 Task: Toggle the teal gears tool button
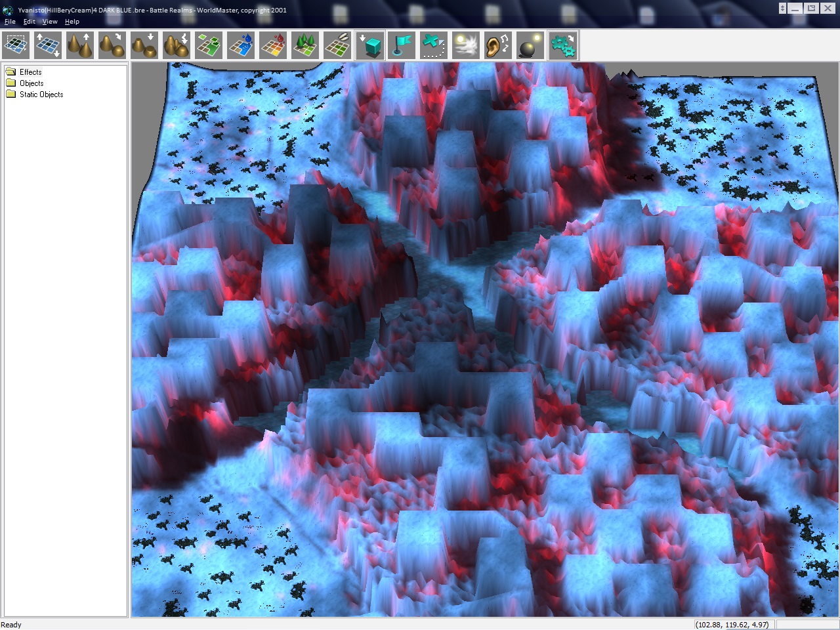562,46
